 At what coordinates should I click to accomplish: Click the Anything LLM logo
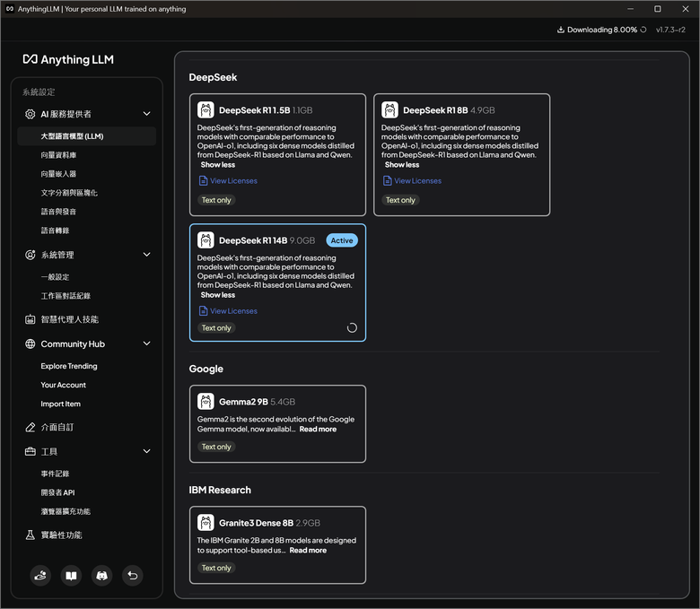68,59
